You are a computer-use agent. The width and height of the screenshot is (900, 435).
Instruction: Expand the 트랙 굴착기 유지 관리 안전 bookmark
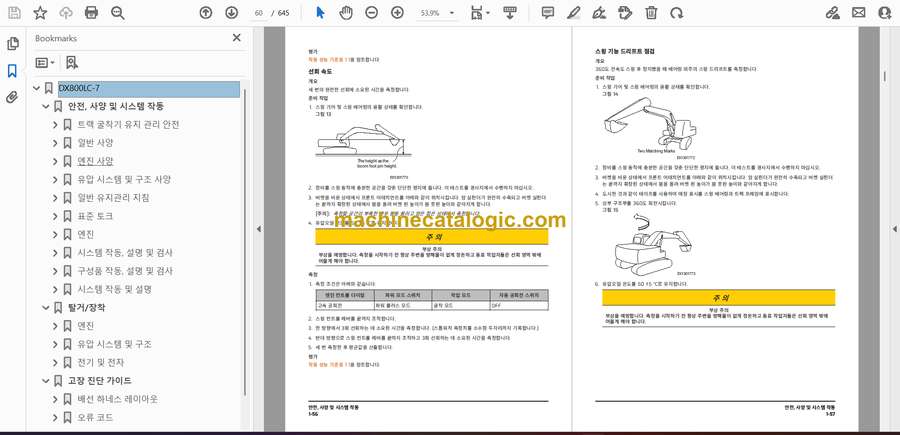tap(55, 125)
